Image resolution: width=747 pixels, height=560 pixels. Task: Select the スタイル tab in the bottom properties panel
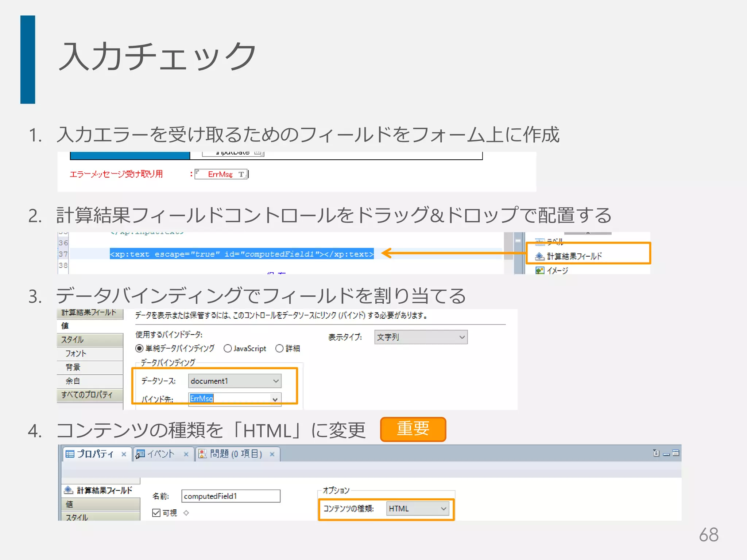[x=101, y=517]
